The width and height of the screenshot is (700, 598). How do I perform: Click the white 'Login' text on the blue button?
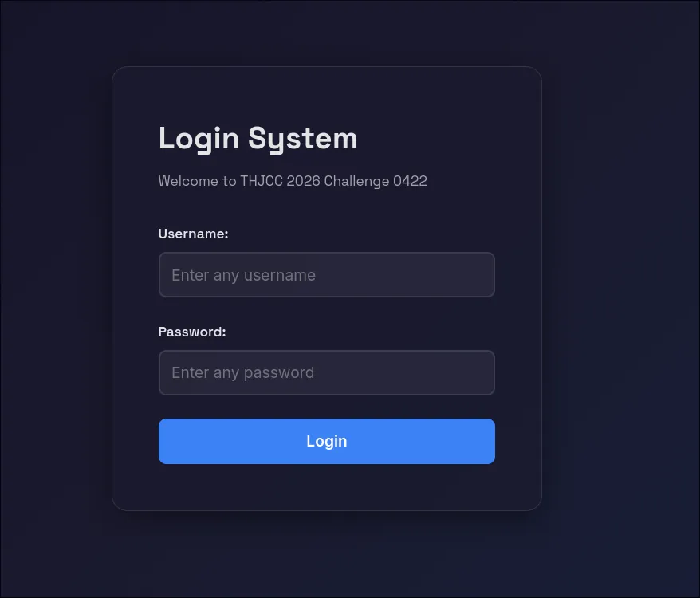click(326, 442)
